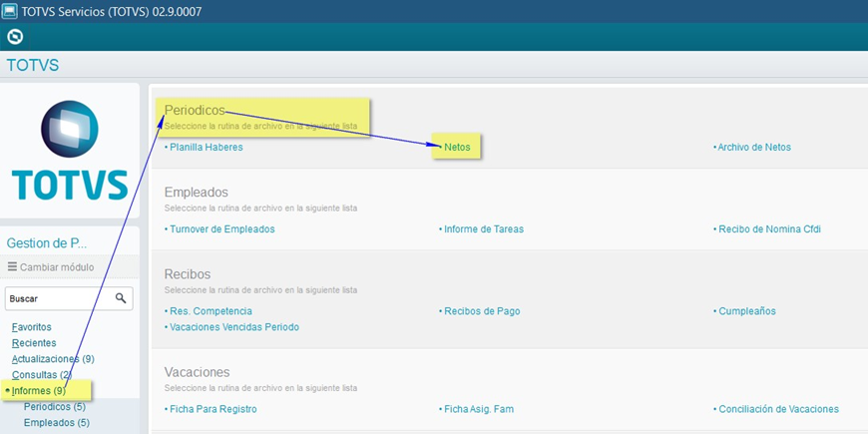
Task: Click the TOTVS breadcrumb title
Action: 33,65
